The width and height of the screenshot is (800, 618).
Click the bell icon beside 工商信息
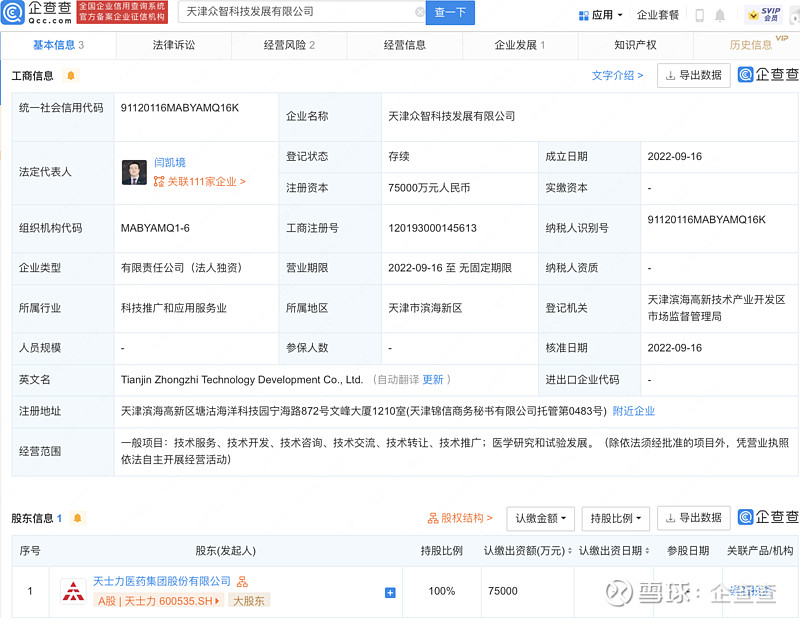pyautogui.click(x=71, y=76)
